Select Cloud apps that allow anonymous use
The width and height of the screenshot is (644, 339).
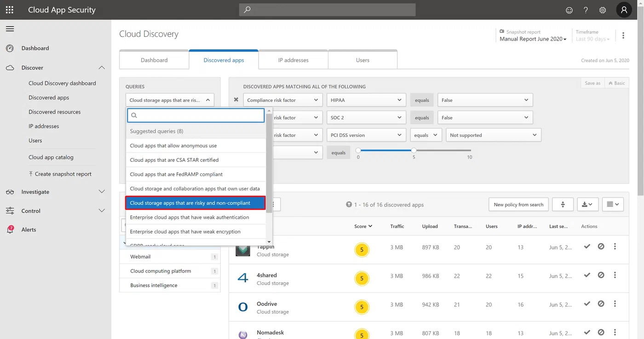pyautogui.click(x=196, y=146)
